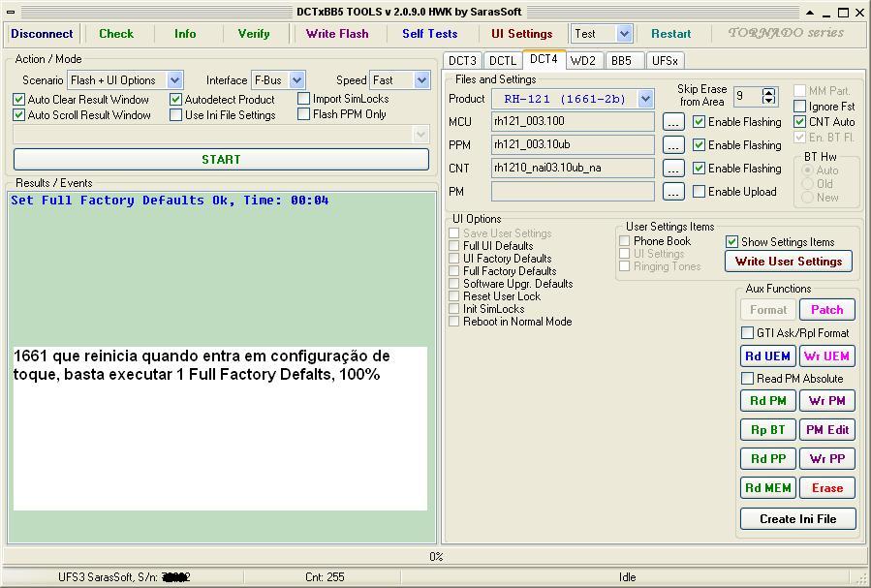Screen dimensions: 871x588
Task: Open the Product RH-121 dropdown
Action: pos(645,100)
